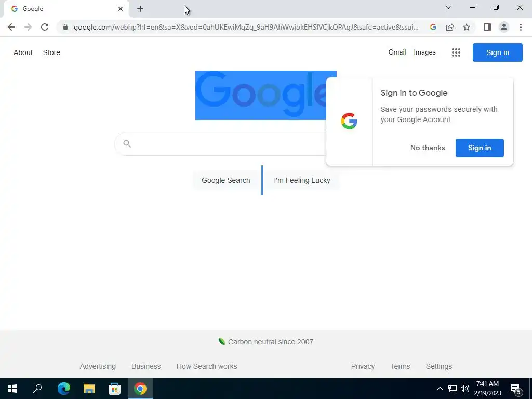
Task: Open the taskbar clock and date
Action: (487, 389)
